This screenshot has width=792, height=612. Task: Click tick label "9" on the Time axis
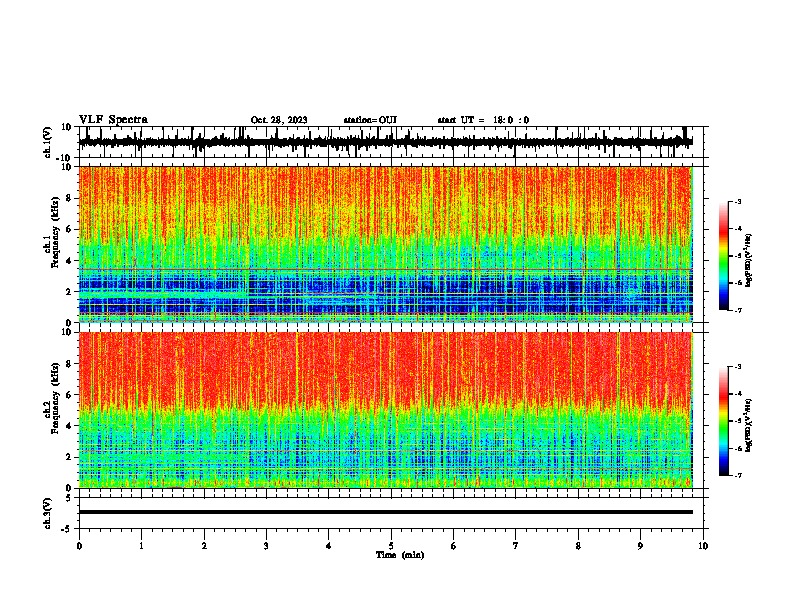point(640,546)
